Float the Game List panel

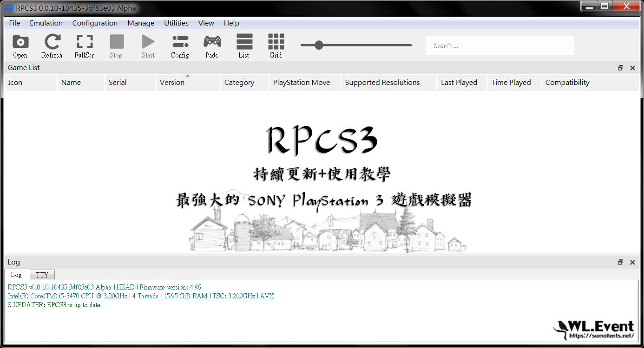click(620, 68)
